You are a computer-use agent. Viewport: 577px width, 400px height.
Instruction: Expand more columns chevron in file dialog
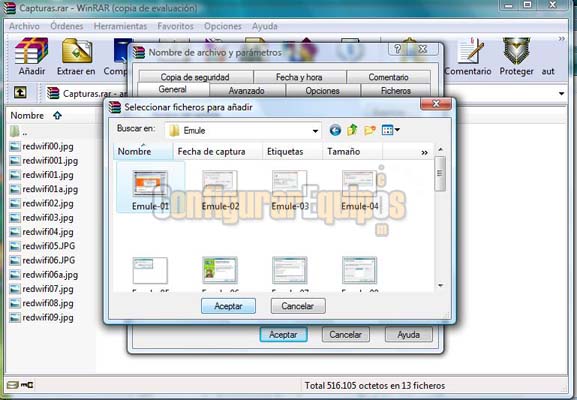[424, 152]
